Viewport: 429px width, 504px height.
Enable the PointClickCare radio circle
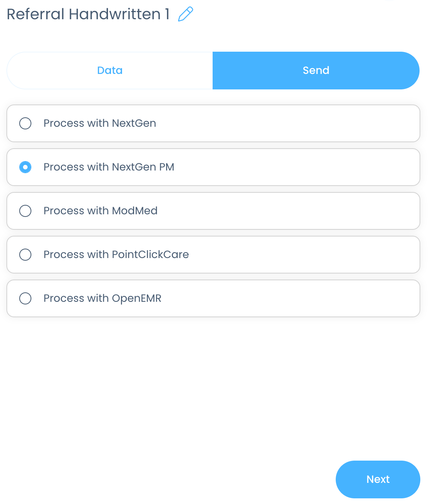coord(25,255)
